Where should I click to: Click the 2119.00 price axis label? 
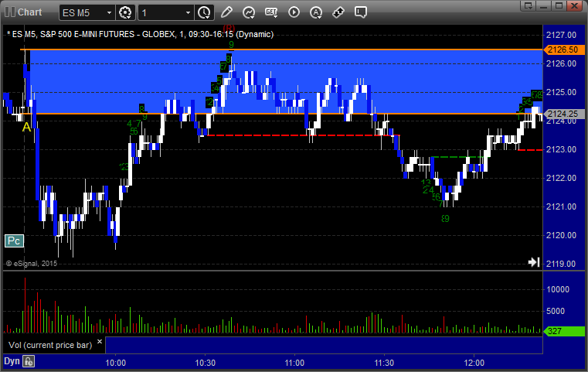click(x=561, y=264)
